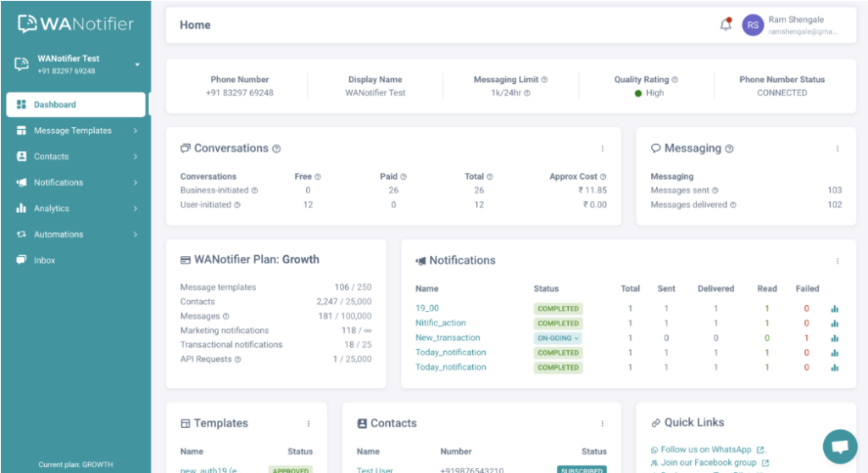Click the '2,247 / 25,000' contacts value
The height and width of the screenshot is (473, 868).
[x=344, y=302]
